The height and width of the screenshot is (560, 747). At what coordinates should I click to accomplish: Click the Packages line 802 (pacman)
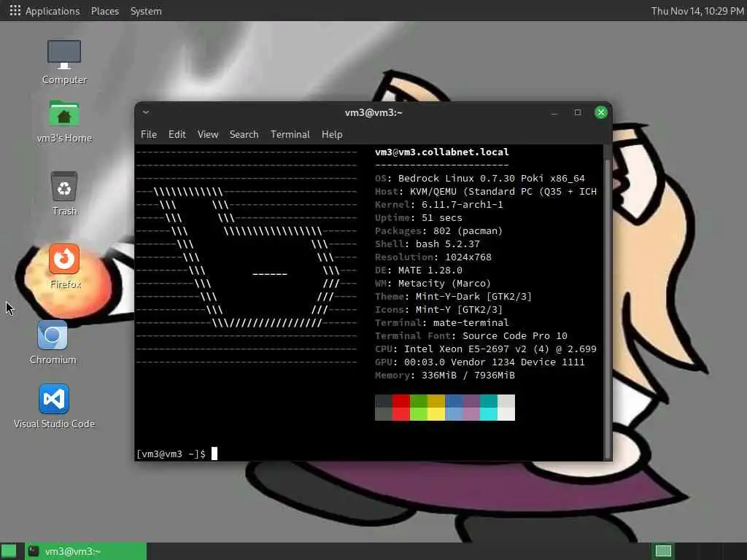[x=438, y=230]
